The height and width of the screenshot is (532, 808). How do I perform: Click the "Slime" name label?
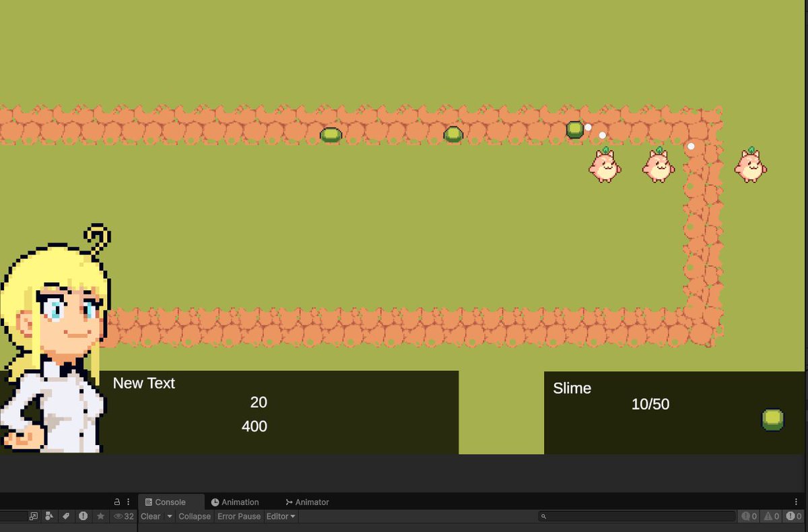click(x=572, y=389)
